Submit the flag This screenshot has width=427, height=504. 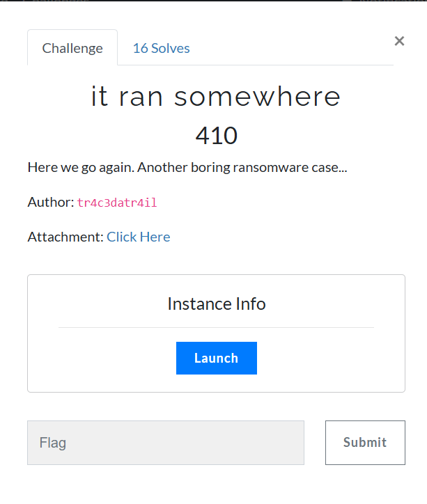365,443
